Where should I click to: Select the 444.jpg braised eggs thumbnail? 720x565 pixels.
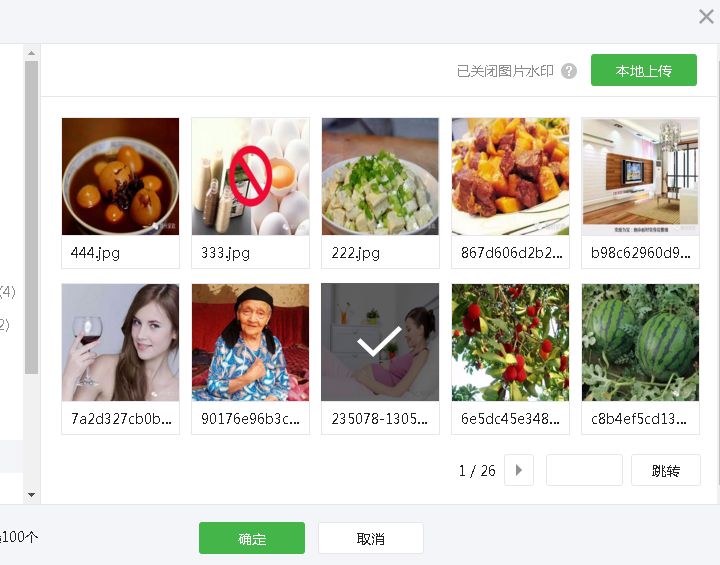tap(120, 176)
